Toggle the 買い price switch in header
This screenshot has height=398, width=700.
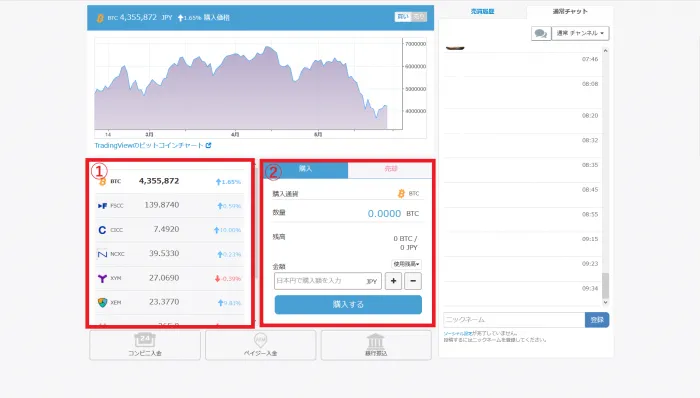[403, 17]
